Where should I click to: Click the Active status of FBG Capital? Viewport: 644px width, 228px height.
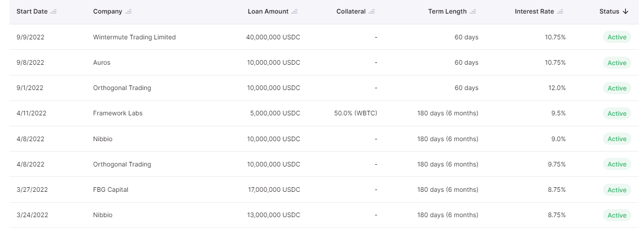click(617, 190)
